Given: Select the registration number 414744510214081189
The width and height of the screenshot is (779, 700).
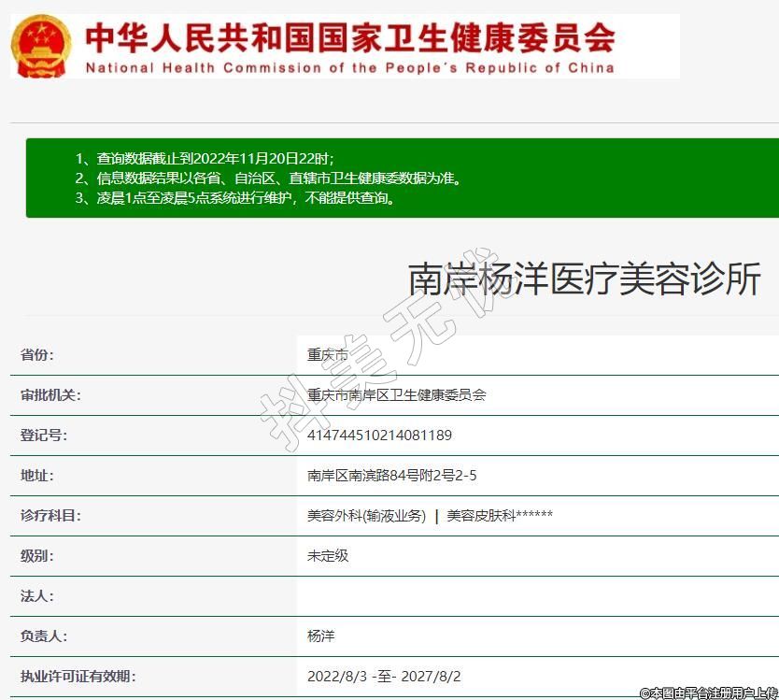Looking at the screenshot, I should (x=379, y=436).
